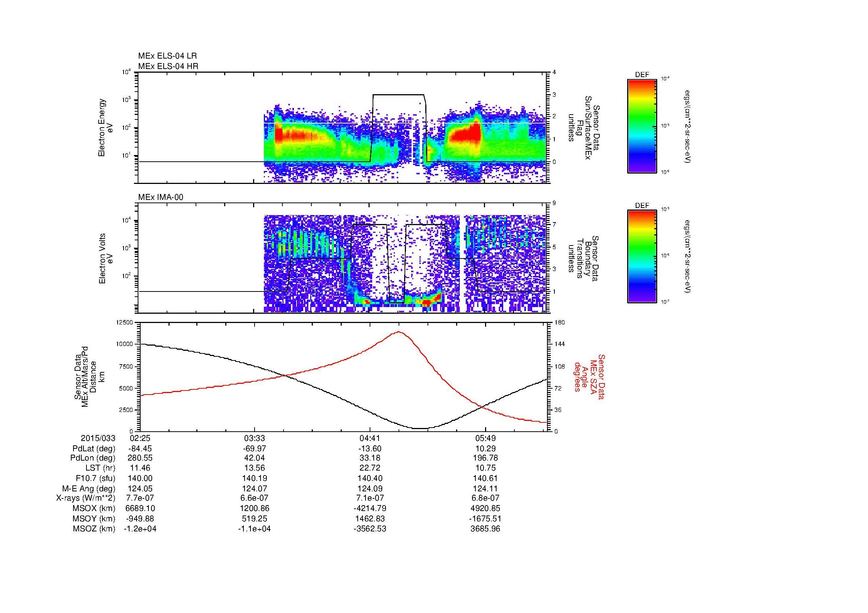The width and height of the screenshot is (868, 613).
Task: Click the MSOX value -4214.79
Action: (x=370, y=508)
